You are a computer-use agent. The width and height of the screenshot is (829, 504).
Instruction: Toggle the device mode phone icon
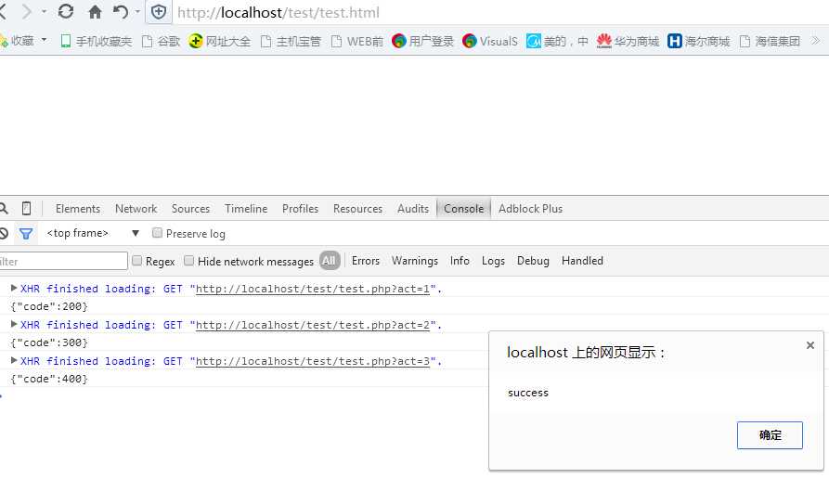point(26,208)
